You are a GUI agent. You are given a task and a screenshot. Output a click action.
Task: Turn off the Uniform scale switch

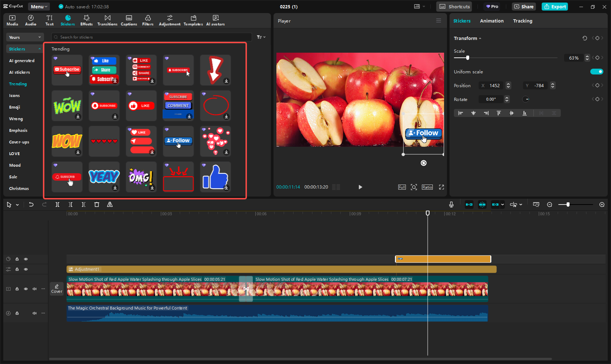point(596,72)
